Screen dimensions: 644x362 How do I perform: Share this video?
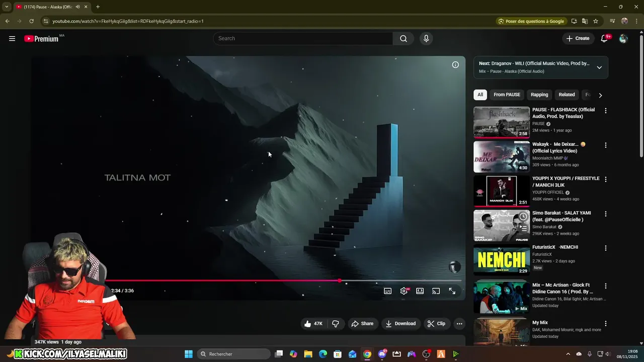click(x=362, y=324)
